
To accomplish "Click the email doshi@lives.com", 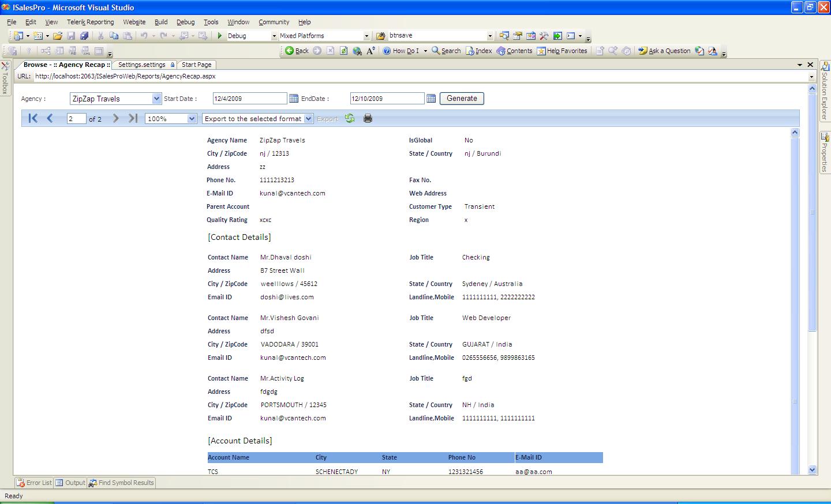I will coord(287,297).
